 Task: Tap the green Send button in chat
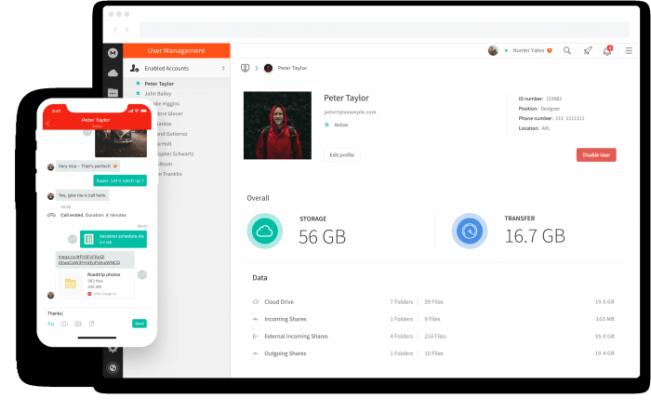[139, 323]
